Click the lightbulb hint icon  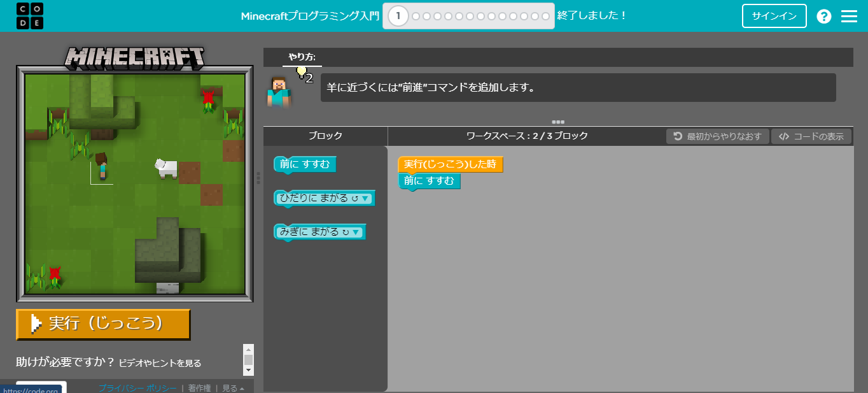(302, 71)
